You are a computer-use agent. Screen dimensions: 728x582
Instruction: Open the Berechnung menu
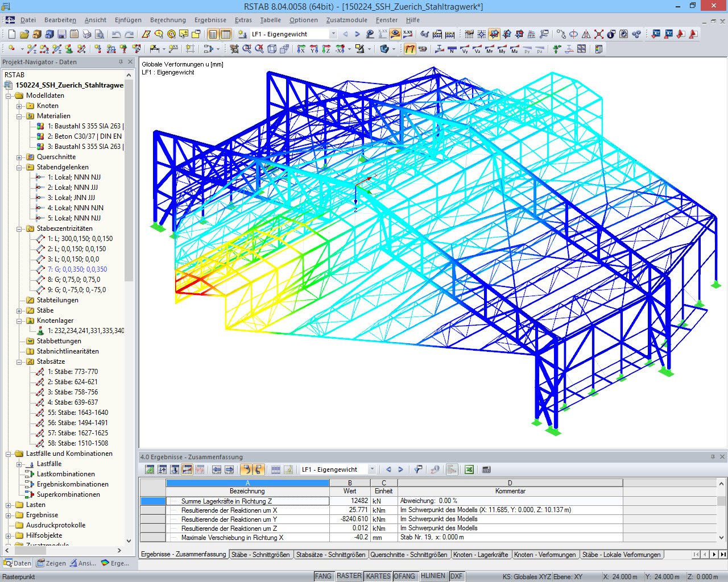(168, 20)
